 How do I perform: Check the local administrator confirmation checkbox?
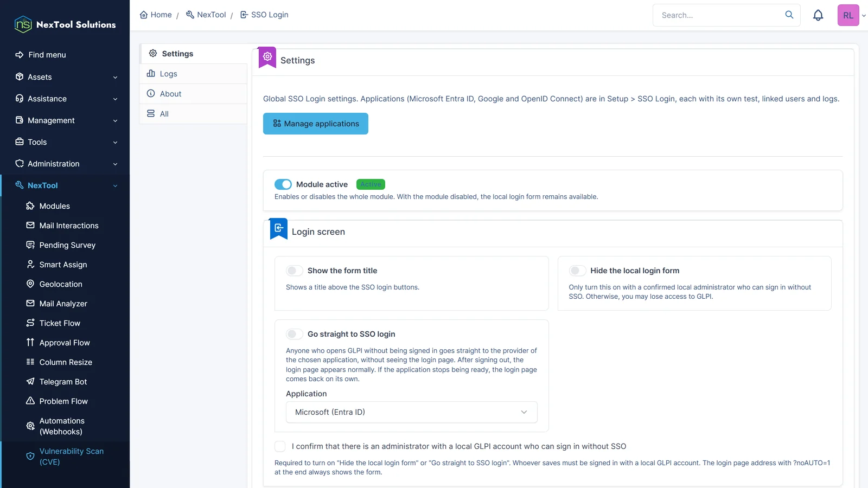[x=280, y=446]
